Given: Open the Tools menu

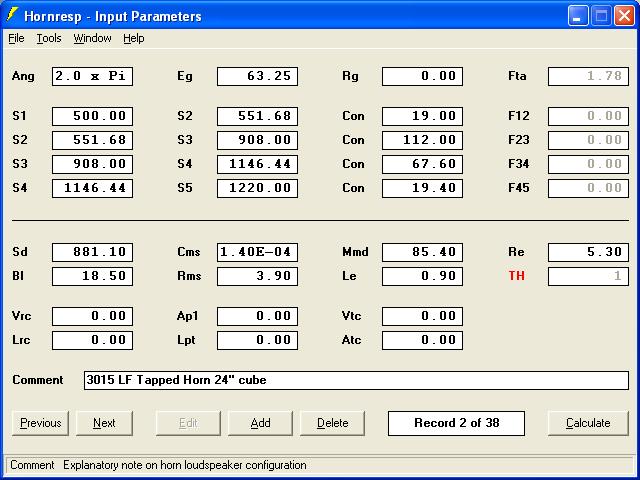Looking at the screenshot, I should 49,38.
